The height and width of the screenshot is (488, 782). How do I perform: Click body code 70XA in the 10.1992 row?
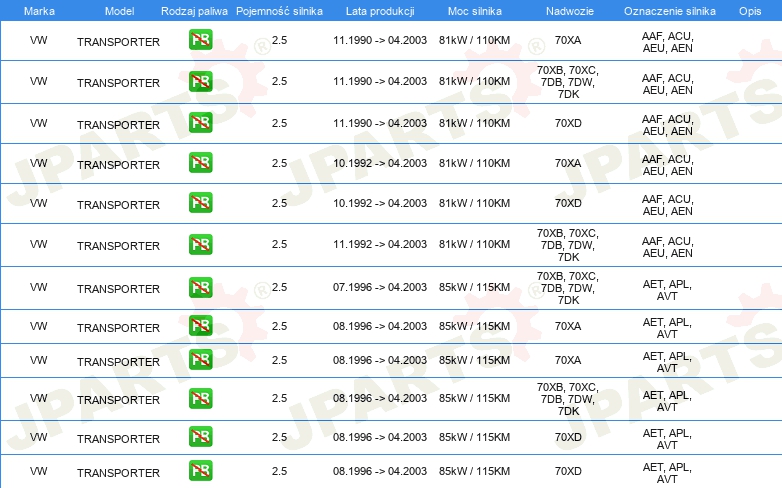coord(568,163)
